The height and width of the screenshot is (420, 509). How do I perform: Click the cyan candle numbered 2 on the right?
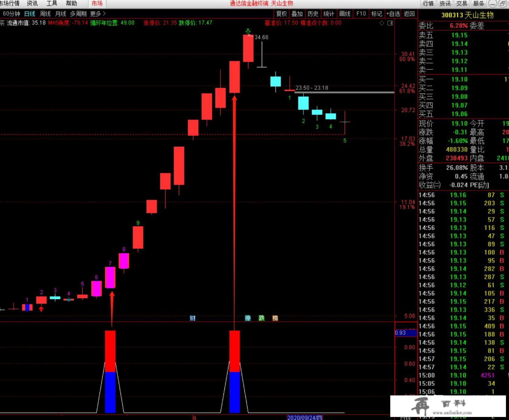click(x=303, y=103)
